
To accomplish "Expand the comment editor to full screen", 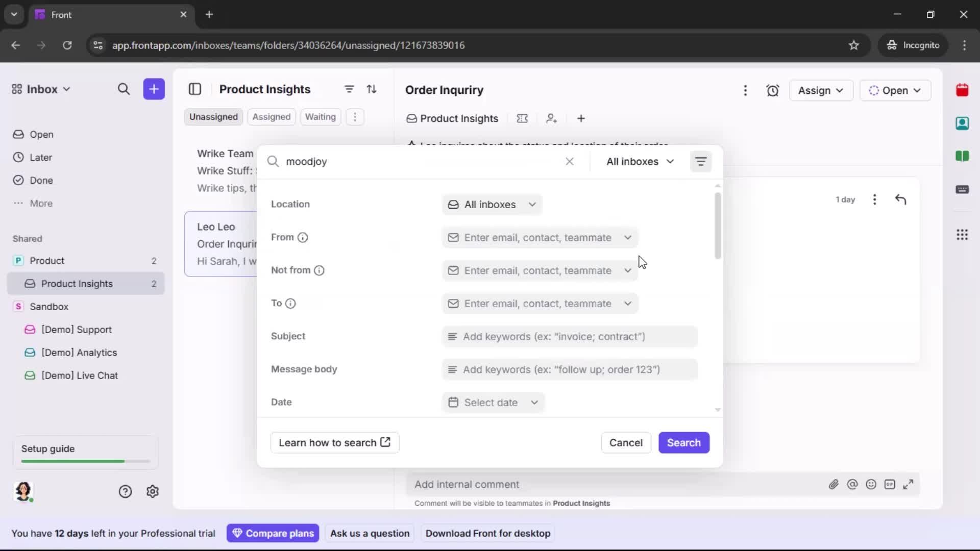I will click(909, 484).
